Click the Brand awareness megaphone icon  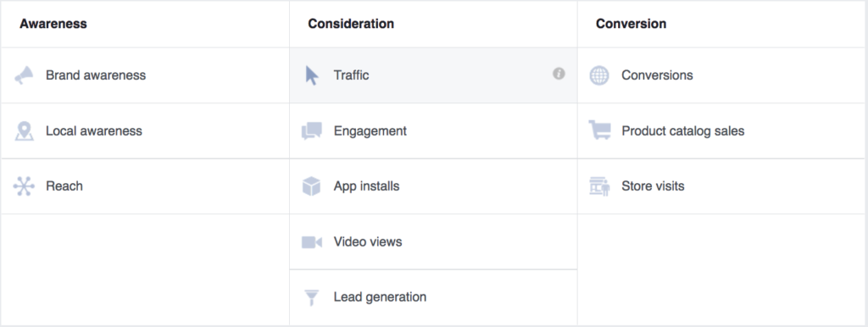pyautogui.click(x=24, y=75)
